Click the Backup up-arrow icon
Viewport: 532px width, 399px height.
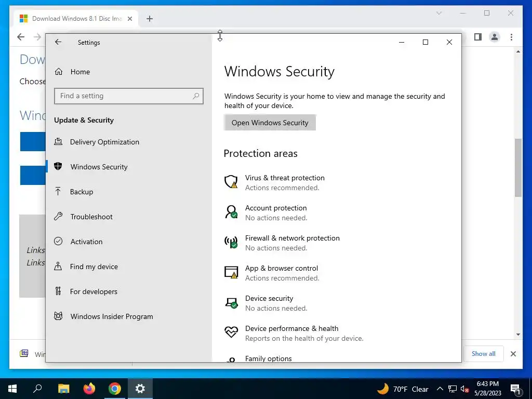click(x=58, y=191)
